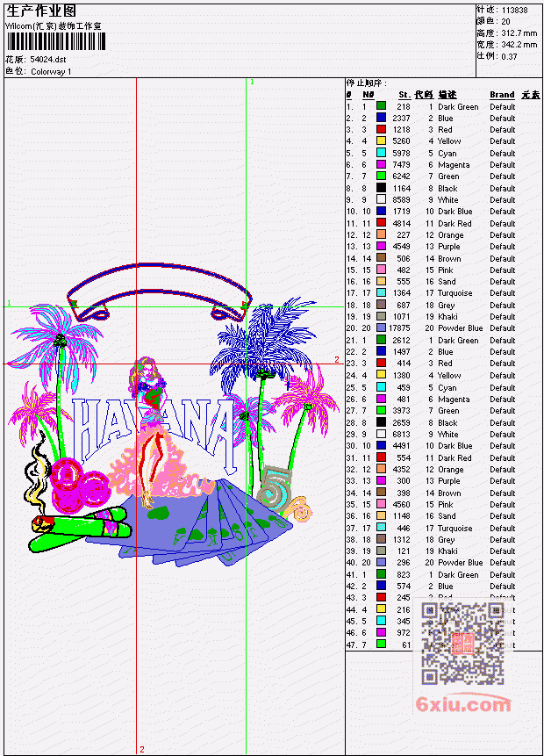Select the Brown swatch with 506 stitches
Screen dimensions: 544x756
point(381,258)
